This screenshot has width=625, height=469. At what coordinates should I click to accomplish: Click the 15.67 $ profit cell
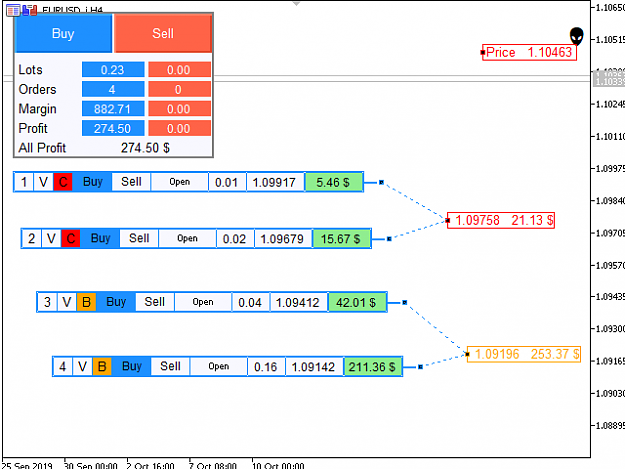pos(341,239)
